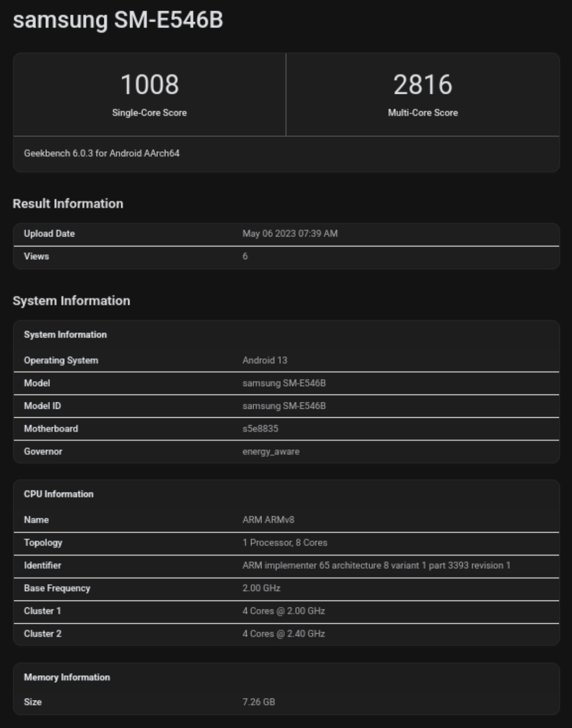Click the Model ID row value
572x728 pixels.
tap(284, 406)
